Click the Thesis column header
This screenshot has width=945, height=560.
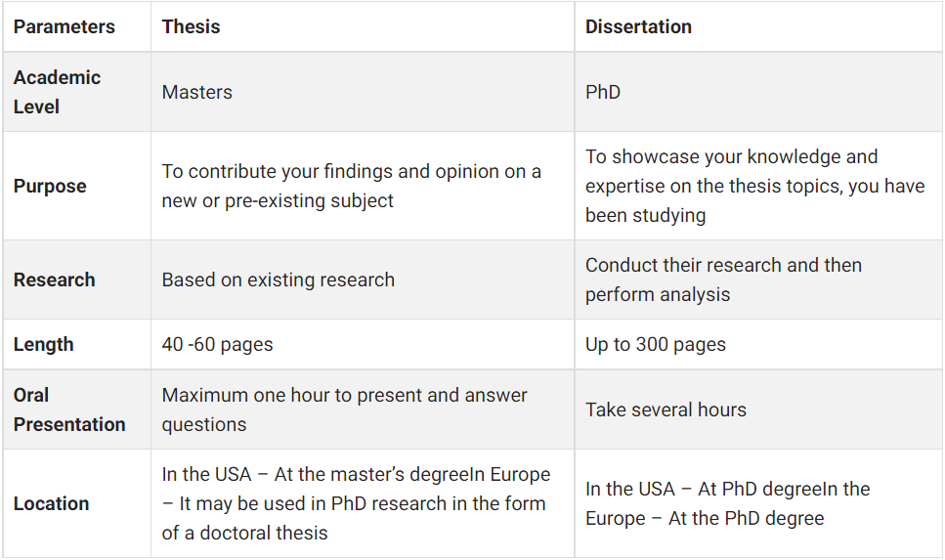tap(192, 27)
